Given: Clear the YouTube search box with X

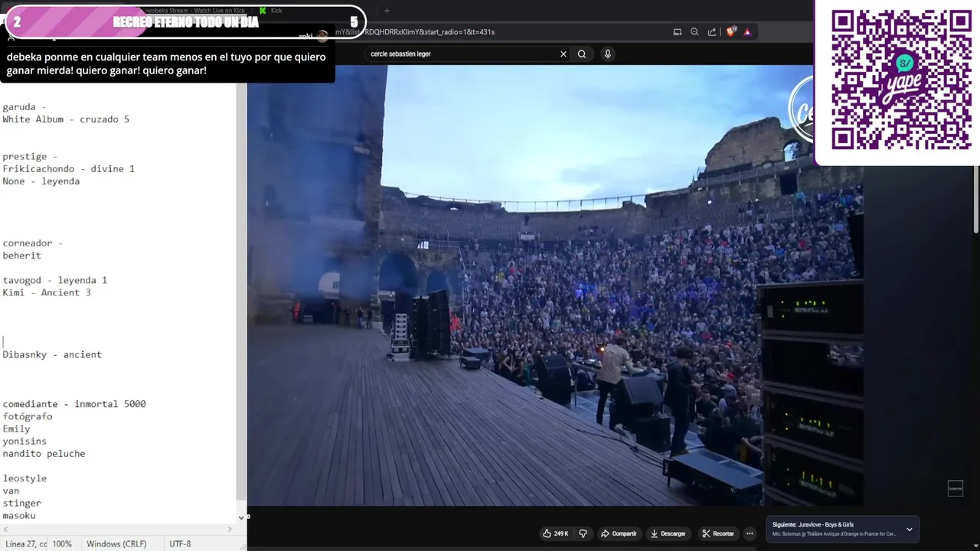Looking at the screenshot, I should pyautogui.click(x=563, y=54).
